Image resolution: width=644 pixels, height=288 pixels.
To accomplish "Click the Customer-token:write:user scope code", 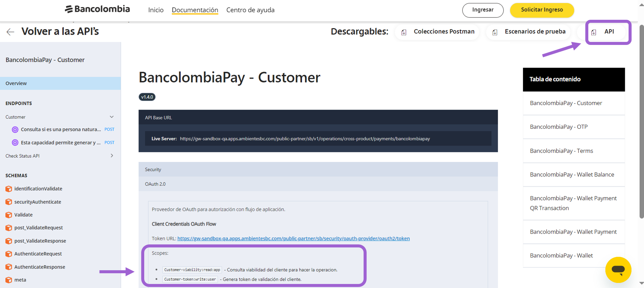I will point(190,279).
